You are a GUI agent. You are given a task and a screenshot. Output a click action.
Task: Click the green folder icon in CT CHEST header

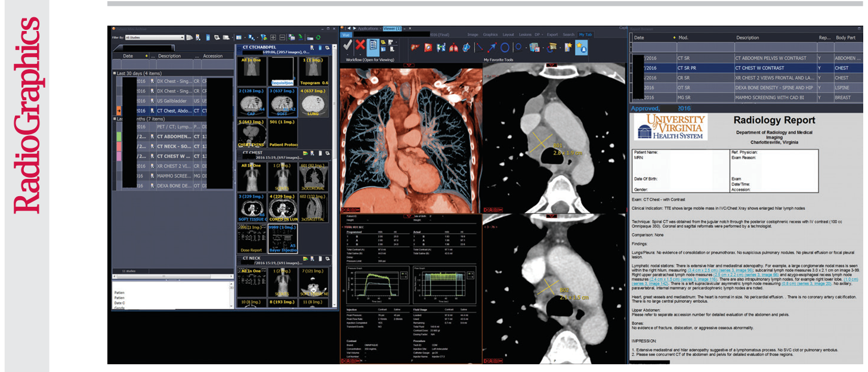click(305, 153)
